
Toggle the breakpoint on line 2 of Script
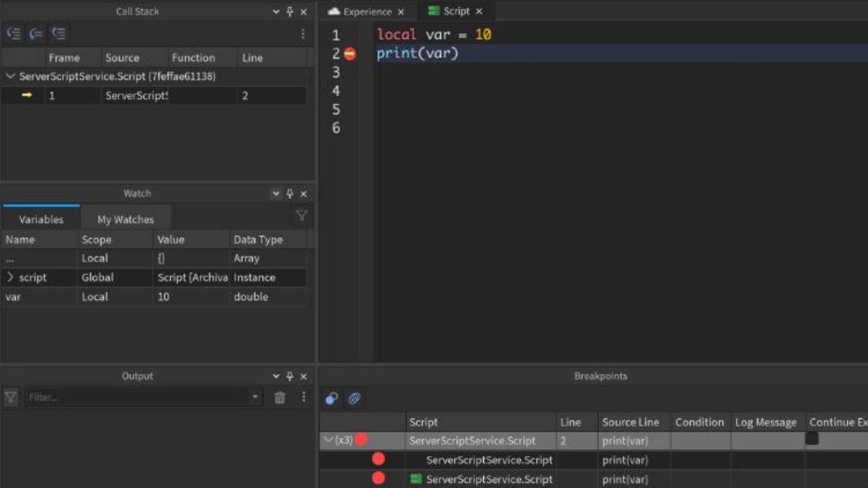click(349, 53)
